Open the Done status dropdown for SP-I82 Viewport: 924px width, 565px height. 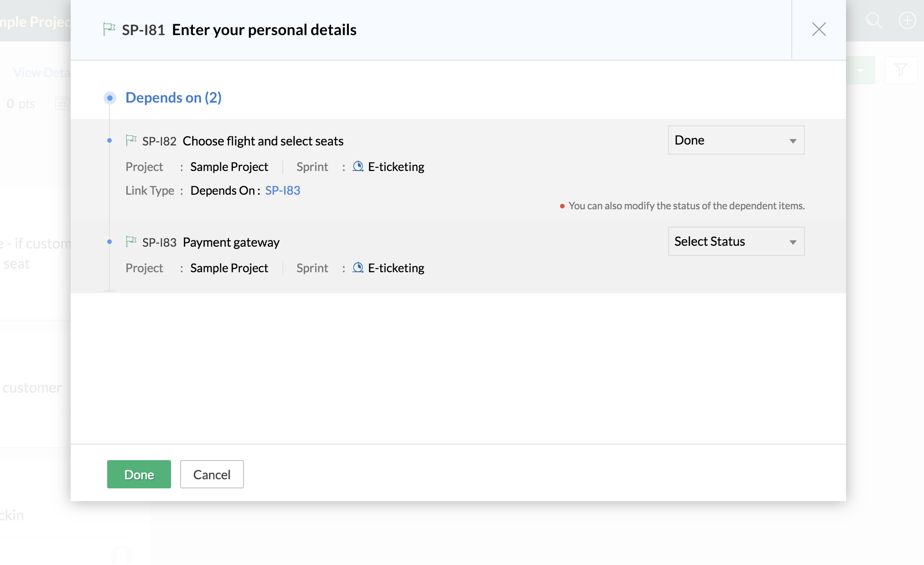[x=736, y=140]
